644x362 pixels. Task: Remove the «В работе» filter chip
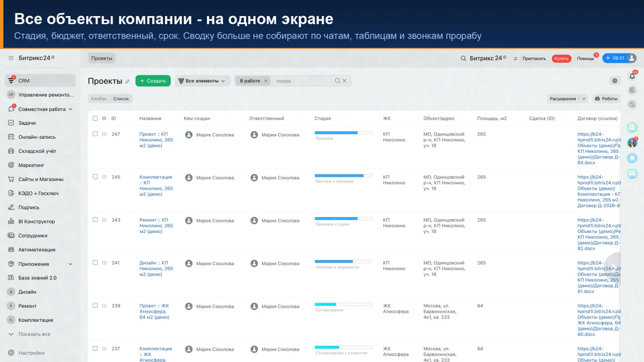pyautogui.click(x=266, y=81)
